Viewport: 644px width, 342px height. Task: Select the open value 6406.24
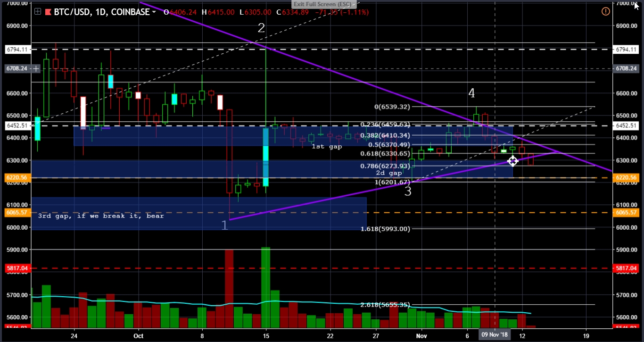tap(183, 12)
